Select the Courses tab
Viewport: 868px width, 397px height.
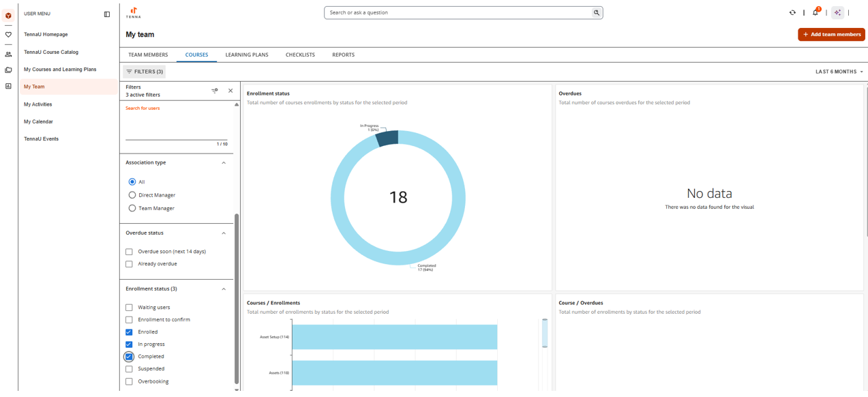click(196, 55)
